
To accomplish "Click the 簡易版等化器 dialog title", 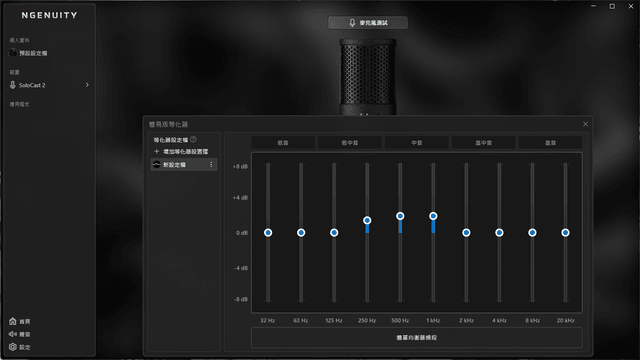I will [168, 124].
